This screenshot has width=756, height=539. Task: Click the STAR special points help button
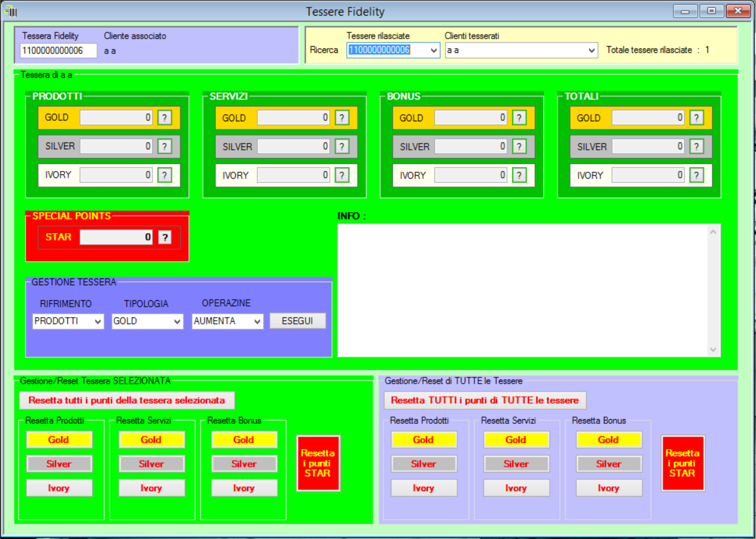(164, 237)
